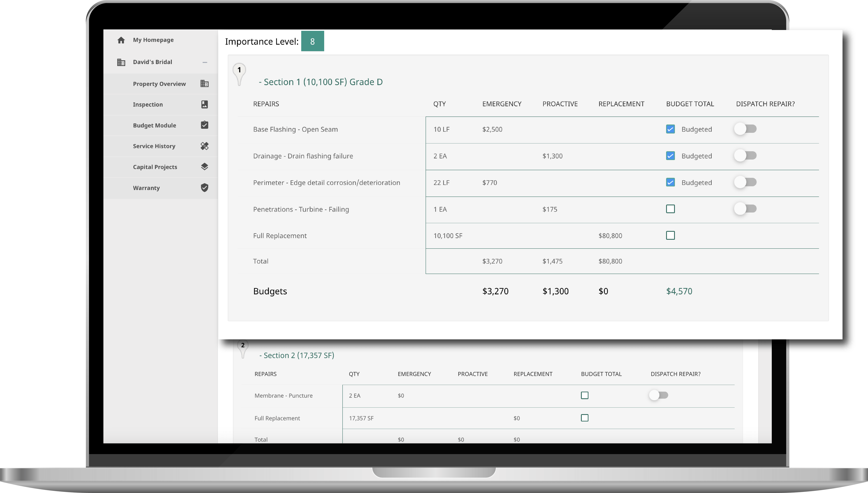Click the Property Overview building icon
The height and width of the screenshot is (493, 868).
point(204,84)
